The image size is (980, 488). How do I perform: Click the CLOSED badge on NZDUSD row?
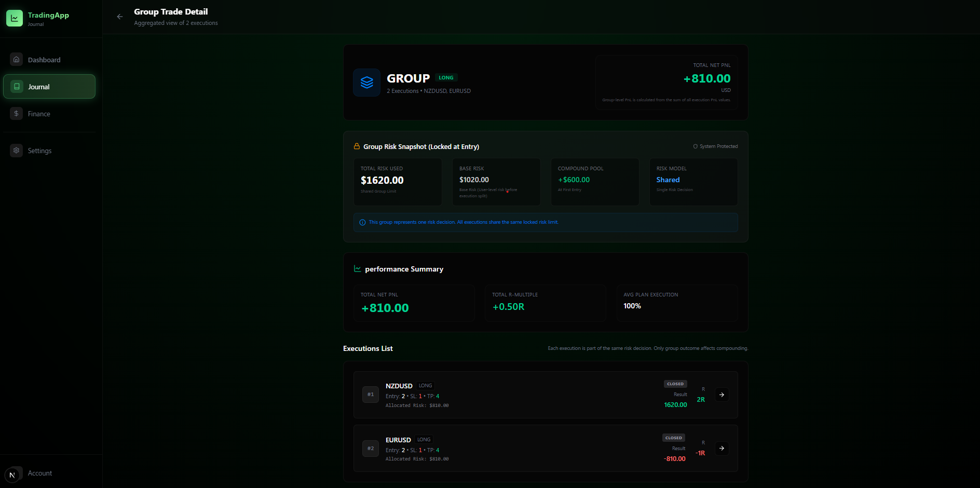coord(675,384)
